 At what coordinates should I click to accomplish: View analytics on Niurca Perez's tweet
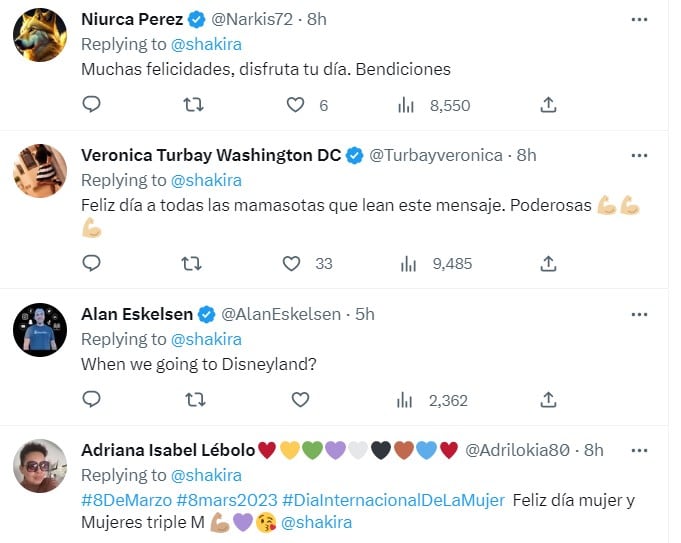(x=407, y=104)
